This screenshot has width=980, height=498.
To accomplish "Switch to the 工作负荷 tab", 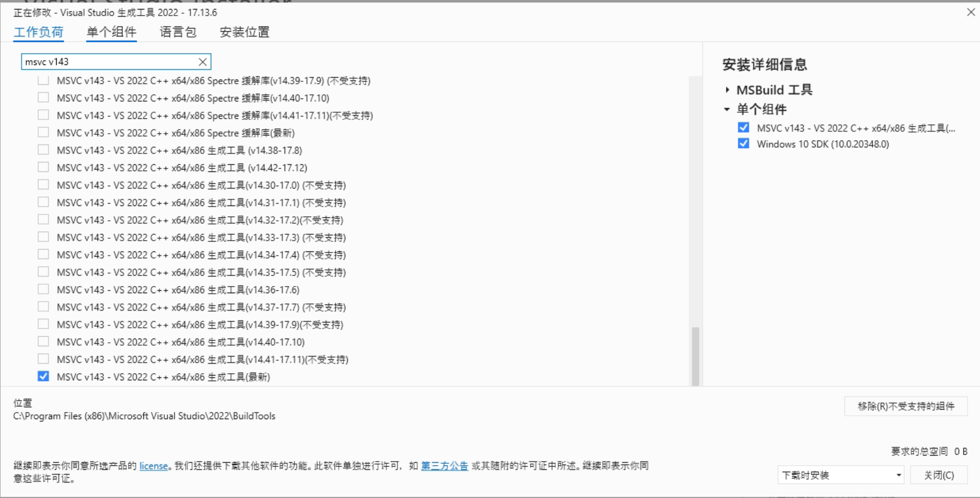I will point(39,32).
